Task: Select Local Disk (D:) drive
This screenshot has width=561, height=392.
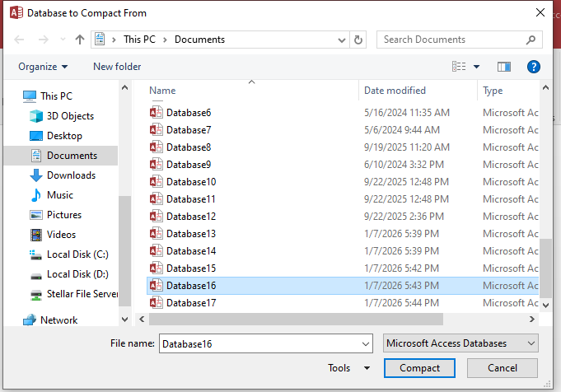Action: point(77,274)
